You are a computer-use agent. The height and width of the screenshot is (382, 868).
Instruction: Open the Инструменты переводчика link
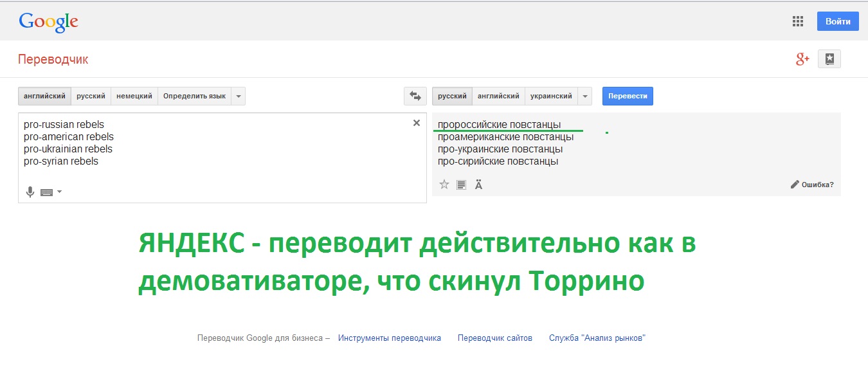tap(390, 338)
